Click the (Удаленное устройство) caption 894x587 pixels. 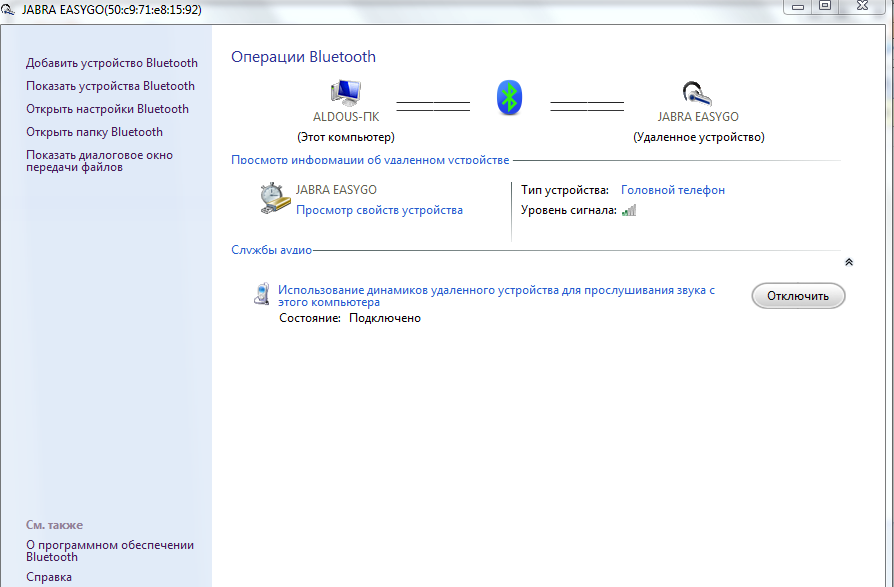click(x=698, y=137)
